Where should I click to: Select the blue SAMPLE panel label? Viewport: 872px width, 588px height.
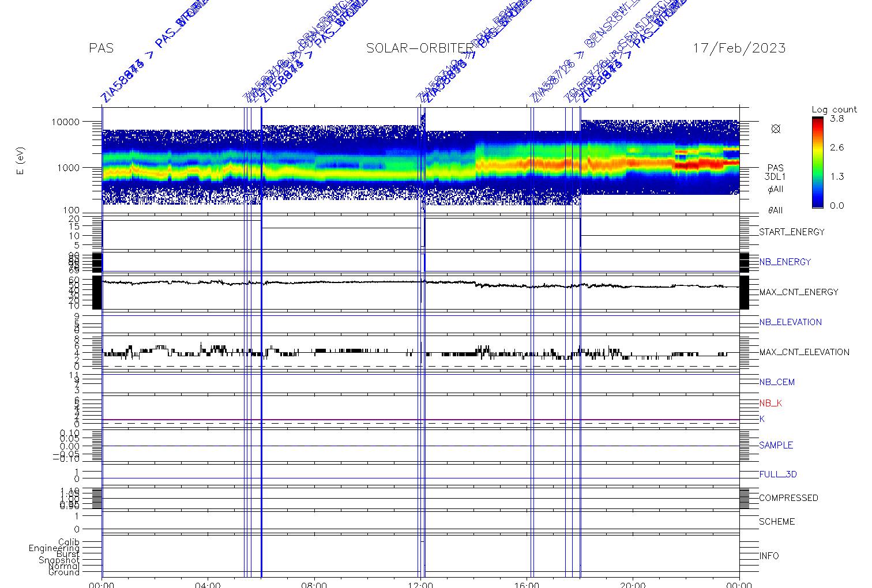point(776,445)
